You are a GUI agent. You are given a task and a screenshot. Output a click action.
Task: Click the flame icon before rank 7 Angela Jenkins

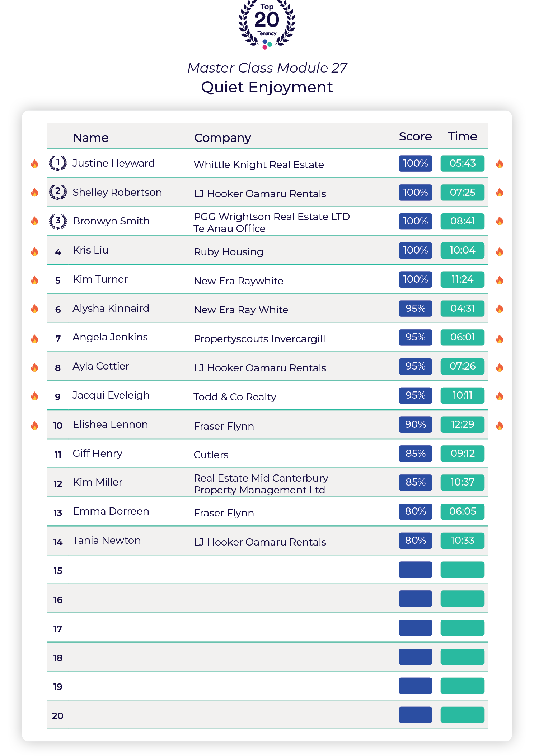[x=34, y=339]
